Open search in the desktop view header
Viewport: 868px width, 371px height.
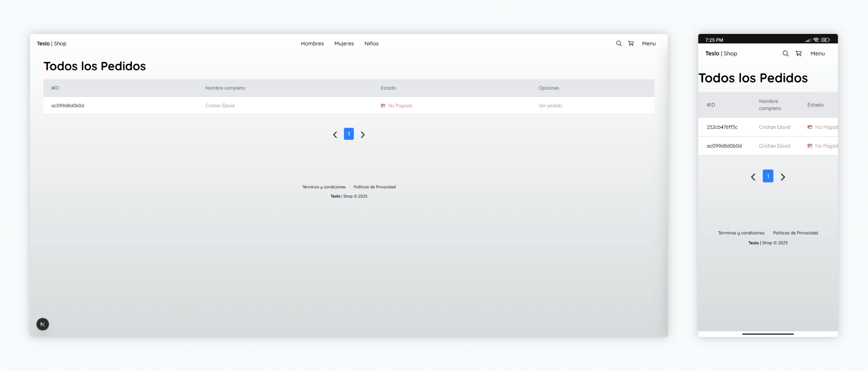618,43
